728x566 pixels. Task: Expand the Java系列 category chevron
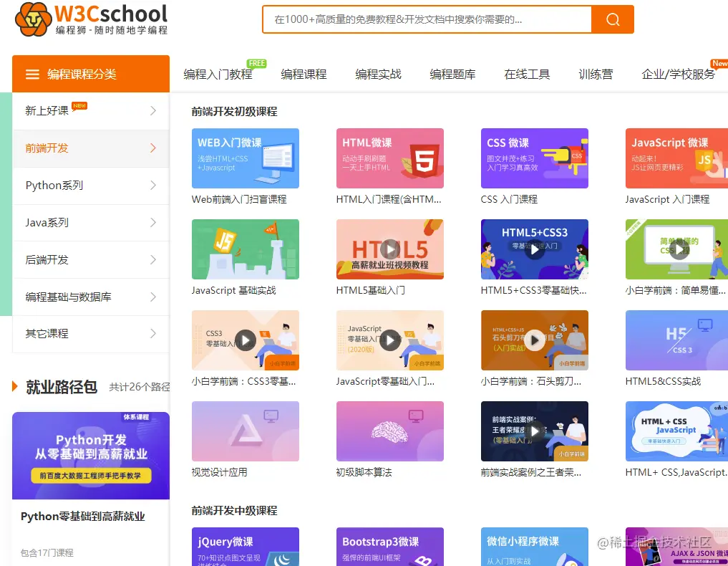tap(153, 223)
